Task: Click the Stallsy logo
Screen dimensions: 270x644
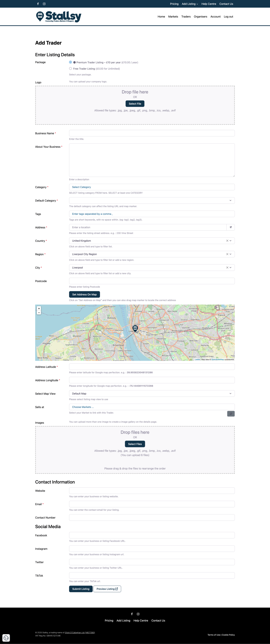Action: [59, 17]
